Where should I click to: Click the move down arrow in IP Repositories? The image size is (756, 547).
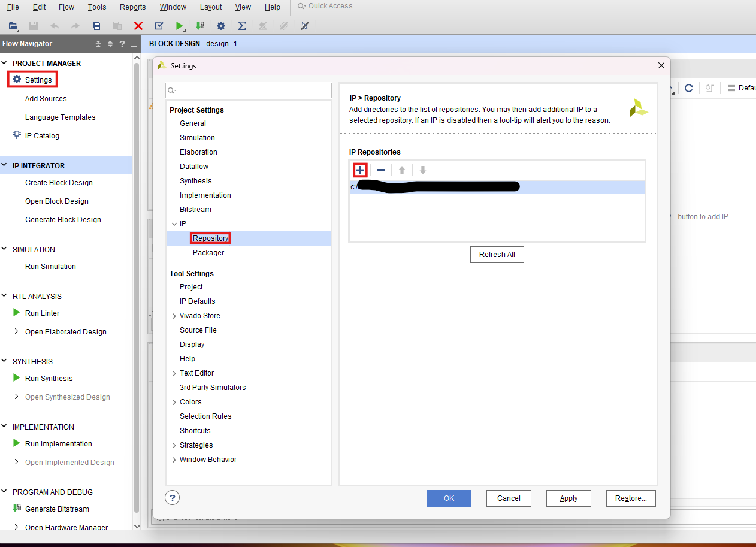pos(423,170)
